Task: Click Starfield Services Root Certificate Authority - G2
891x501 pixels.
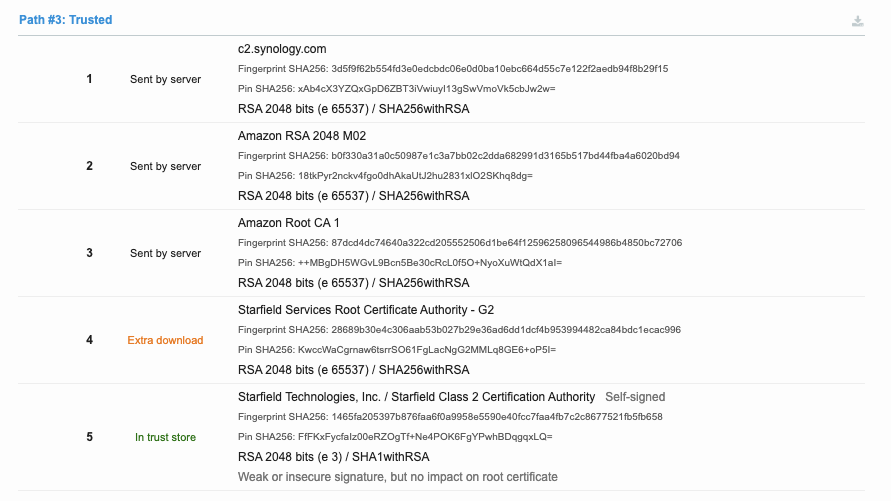Action: [366, 310]
